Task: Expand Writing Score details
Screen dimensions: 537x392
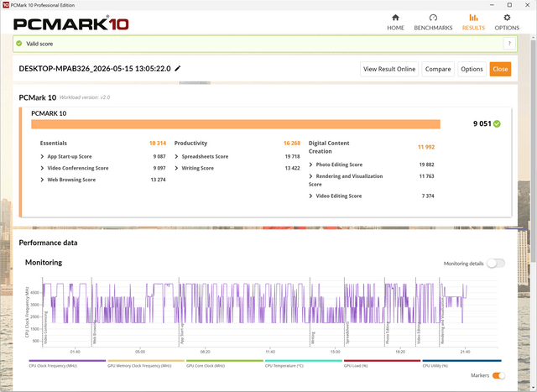Action: point(176,168)
